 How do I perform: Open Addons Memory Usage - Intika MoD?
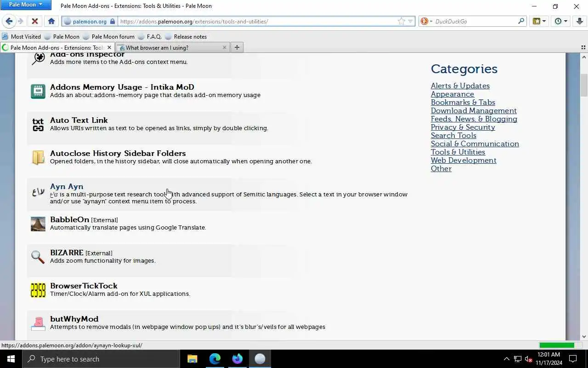click(122, 87)
